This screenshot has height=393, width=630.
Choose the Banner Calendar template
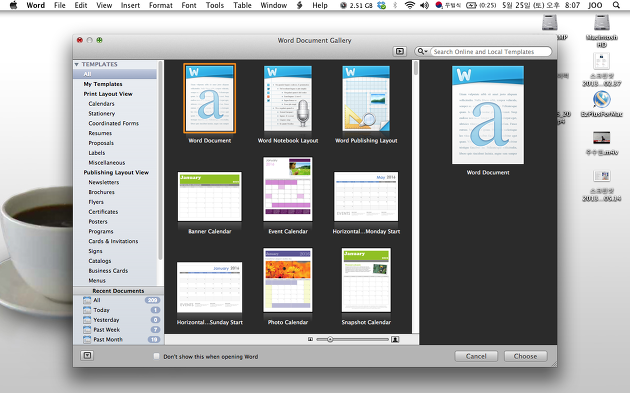[x=209, y=196]
